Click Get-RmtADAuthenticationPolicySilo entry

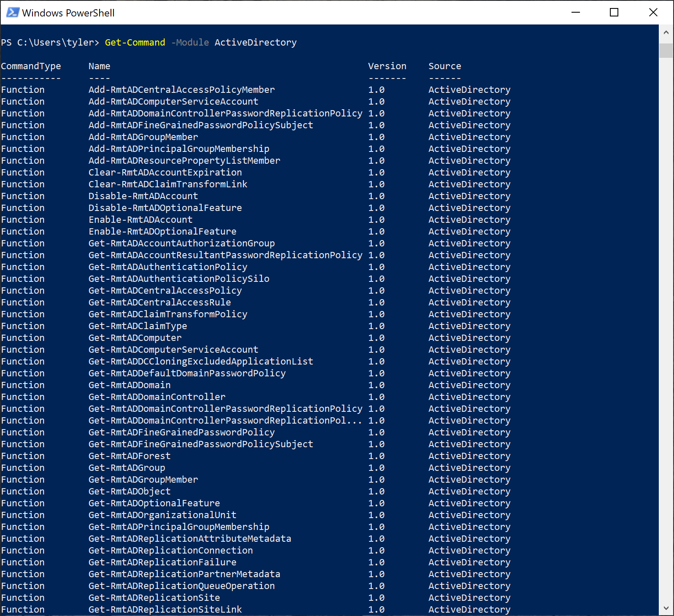[x=179, y=279]
